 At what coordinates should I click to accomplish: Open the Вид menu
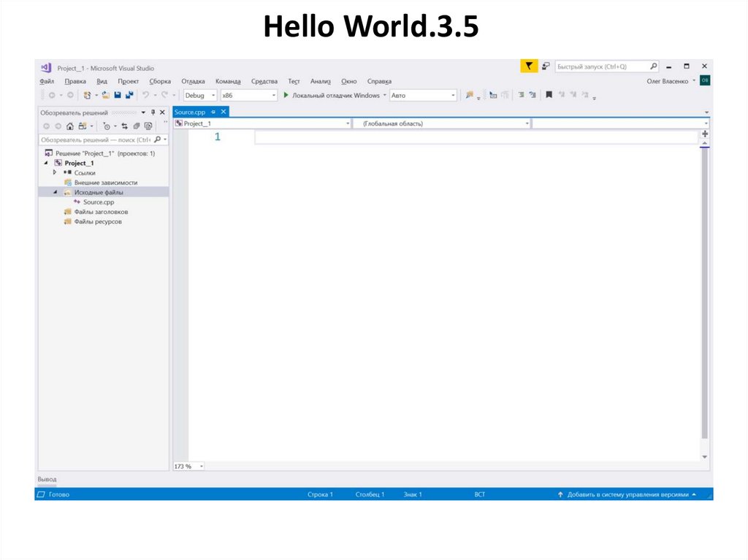(x=102, y=81)
